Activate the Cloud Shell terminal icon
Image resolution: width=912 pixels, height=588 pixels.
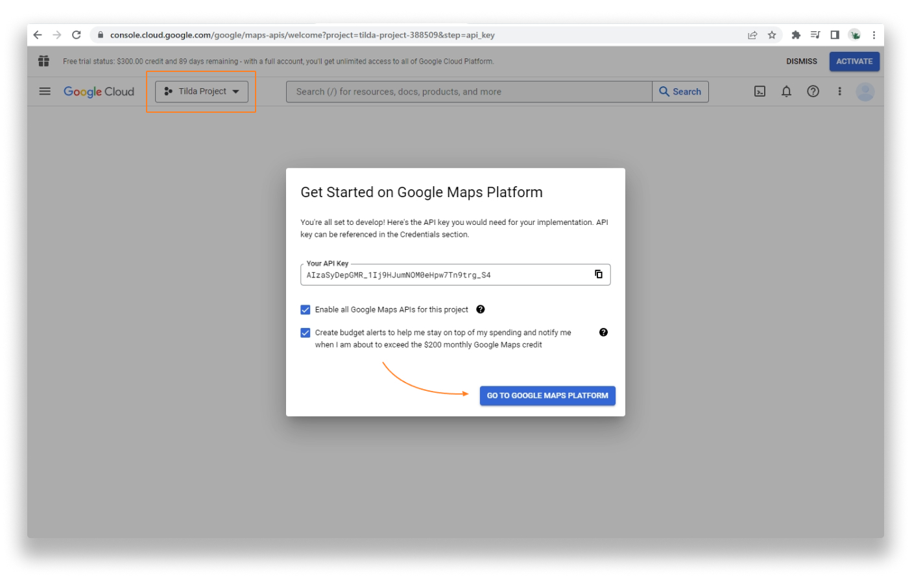pos(760,91)
